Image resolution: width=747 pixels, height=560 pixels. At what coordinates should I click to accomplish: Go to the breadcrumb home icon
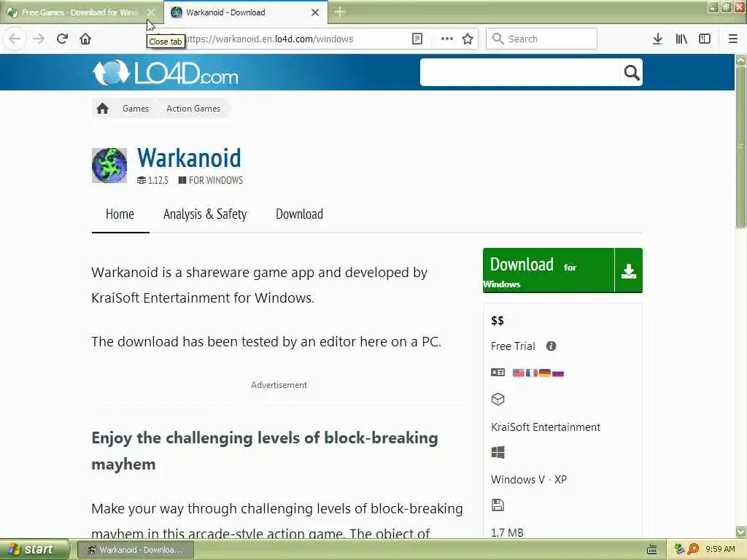click(x=102, y=109)
